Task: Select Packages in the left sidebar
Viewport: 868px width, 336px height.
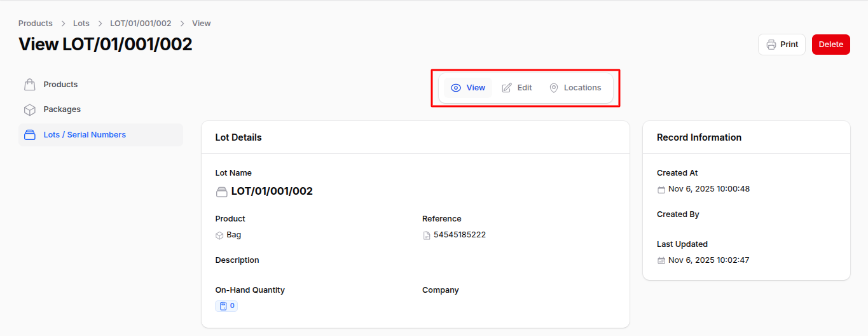Action: [x=62, y=109]
